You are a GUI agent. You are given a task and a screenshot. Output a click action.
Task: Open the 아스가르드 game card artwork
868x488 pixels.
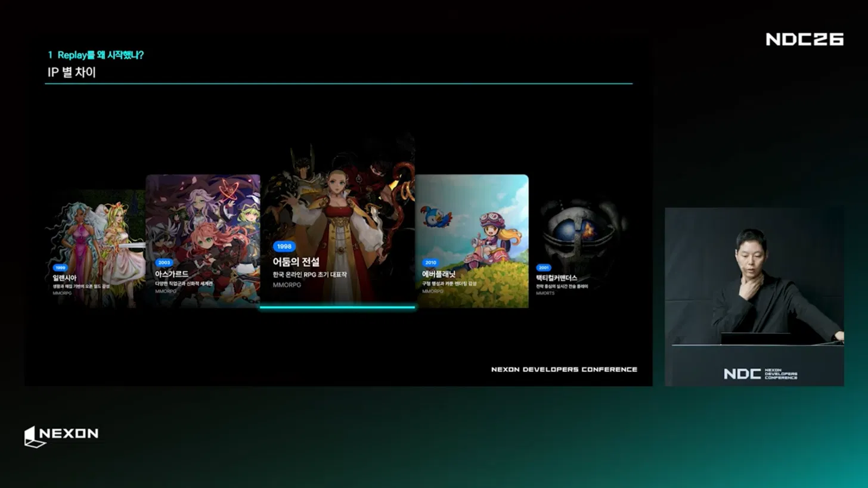tap(203, 241)
